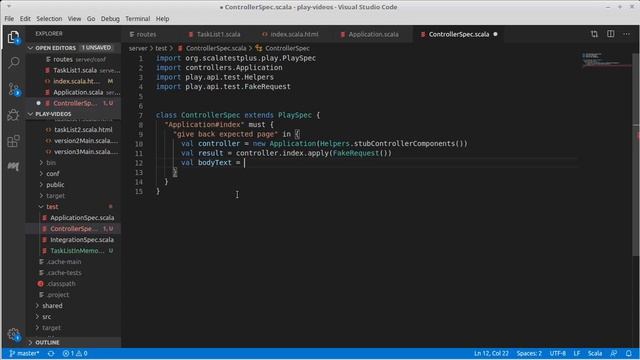Open the Debug menu
The width and height of the screenshot is (640, 360).
[x=110, y=19]
